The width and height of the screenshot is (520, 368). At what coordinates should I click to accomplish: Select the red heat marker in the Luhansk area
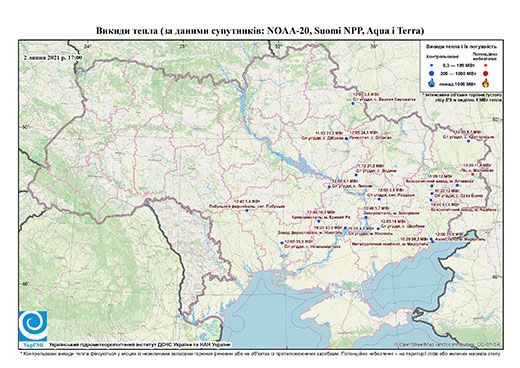coord(472,174)
